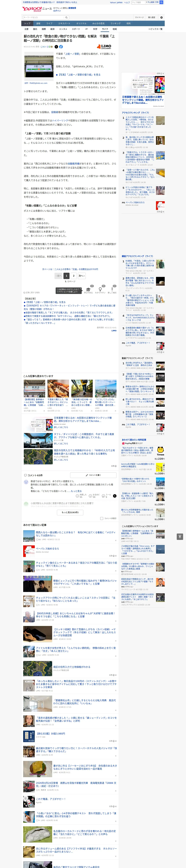Image resolution: width=186 pixels, height=868 pixels.
Task: Click the scroll-to-top arrow button
Action: coord(180,536)
